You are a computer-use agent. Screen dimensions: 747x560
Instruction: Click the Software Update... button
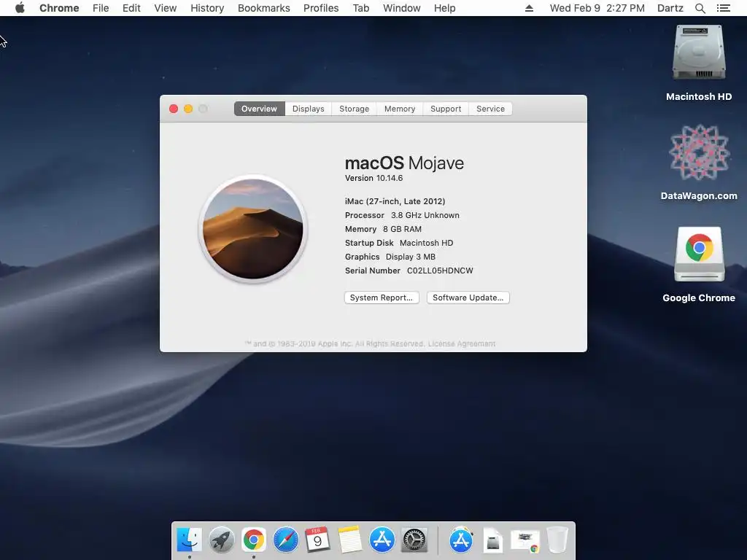(x=468, y=297)
